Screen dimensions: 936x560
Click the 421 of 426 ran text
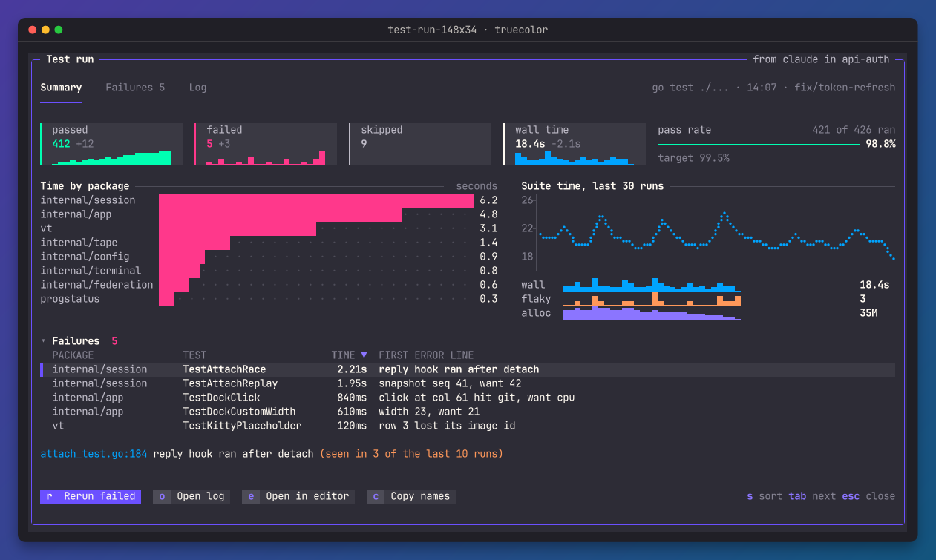coord(854,130)
